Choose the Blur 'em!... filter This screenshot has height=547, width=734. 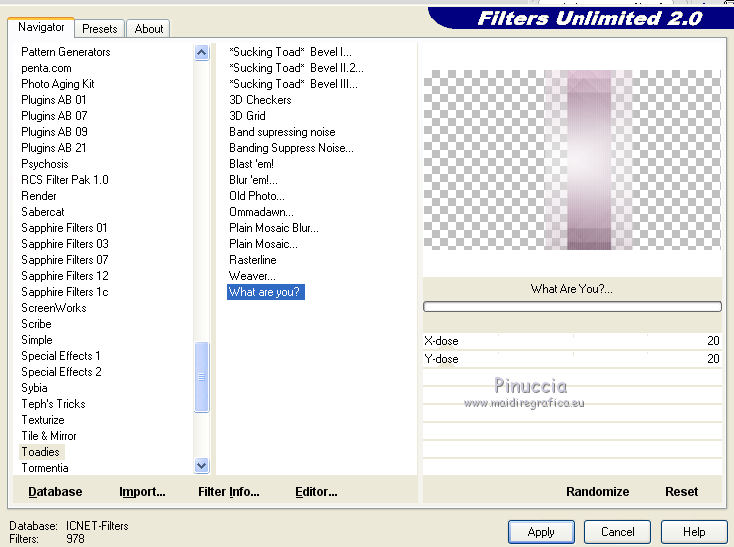click(253, 180)
